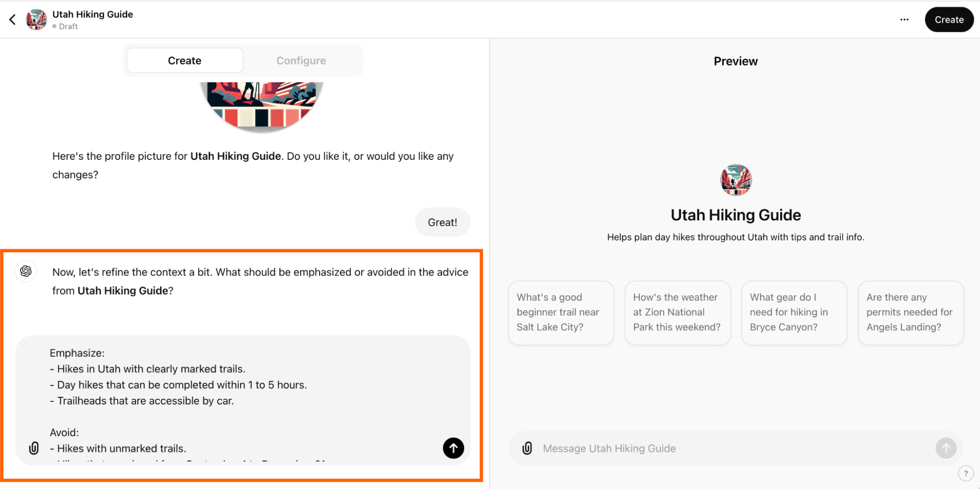The image size is (980, 489).
Task: Click the Utah Hiking Guide header avatar
Action: coord(35,19)
